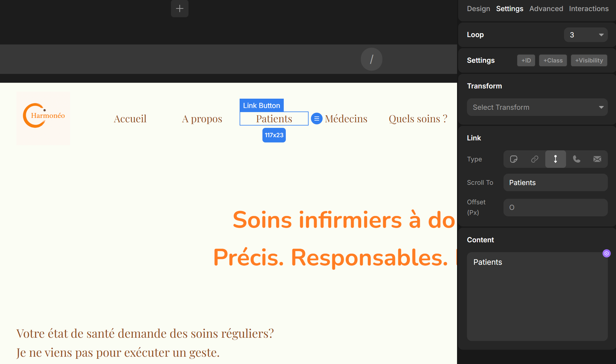Screen dimensions: 616x364
Task: Click the Scroll To input field
Action: click(555, 182)
